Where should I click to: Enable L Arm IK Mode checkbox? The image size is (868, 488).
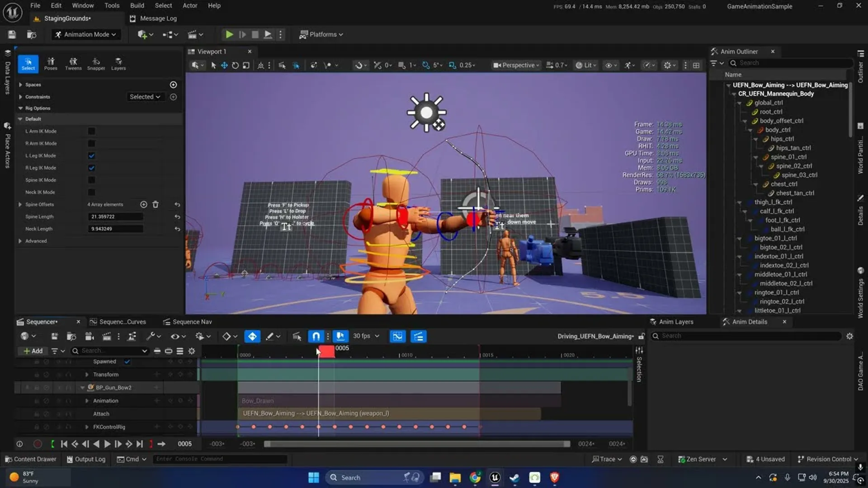(x=91, y=131)
